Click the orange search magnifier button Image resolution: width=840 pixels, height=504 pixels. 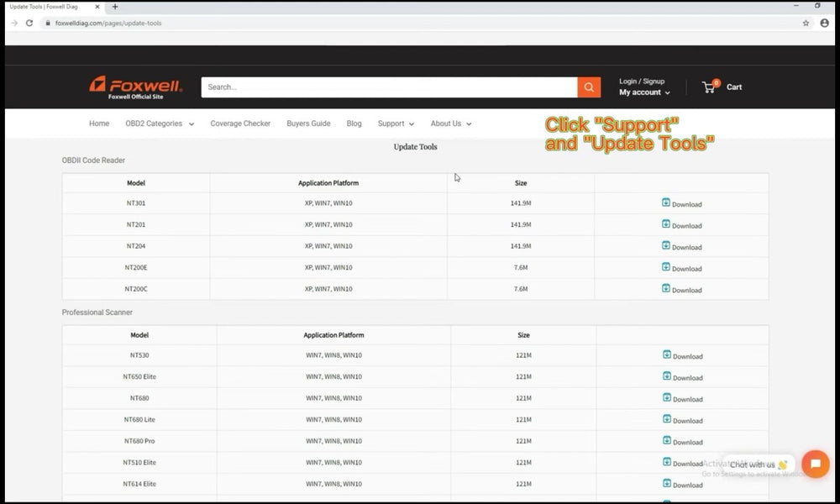pos(589,87)
